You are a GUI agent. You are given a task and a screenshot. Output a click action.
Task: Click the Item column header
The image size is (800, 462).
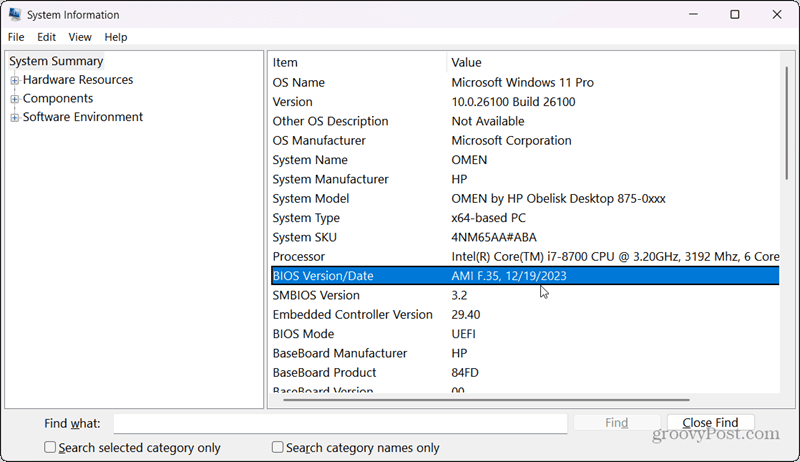tap(358, 62)
